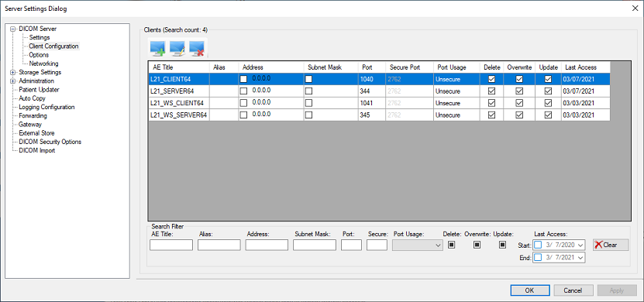The image size is (644, 302).
Task: Toggle Address checkbox for L21_CLIENT64
Action: point(243,79)
